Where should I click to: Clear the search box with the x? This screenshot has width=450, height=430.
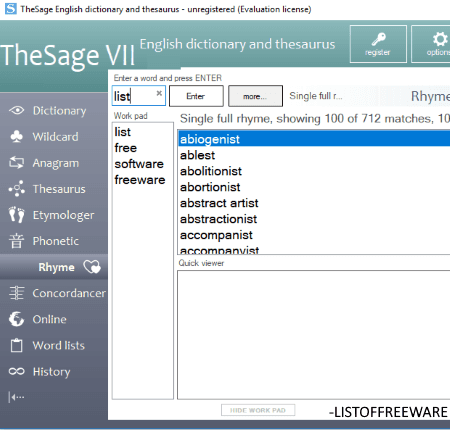tap(159, 93)
